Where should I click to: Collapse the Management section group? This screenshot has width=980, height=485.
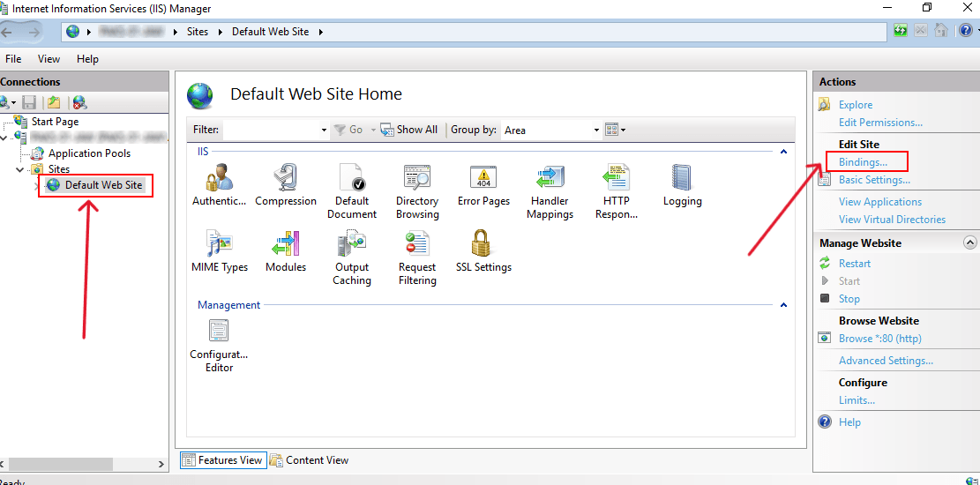[x=784, y=305]
